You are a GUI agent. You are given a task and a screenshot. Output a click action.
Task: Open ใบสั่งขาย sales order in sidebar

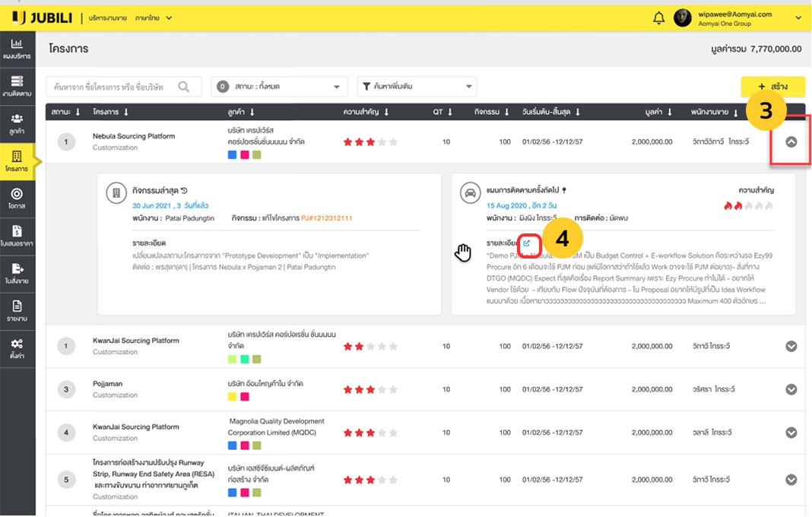[x=17, y=272]
